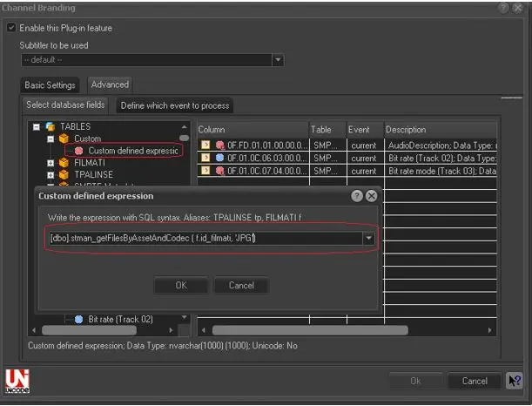The image size is (532, 406).
Task: Open the Subtitler to be used dropdown
Action: [278, 60]
